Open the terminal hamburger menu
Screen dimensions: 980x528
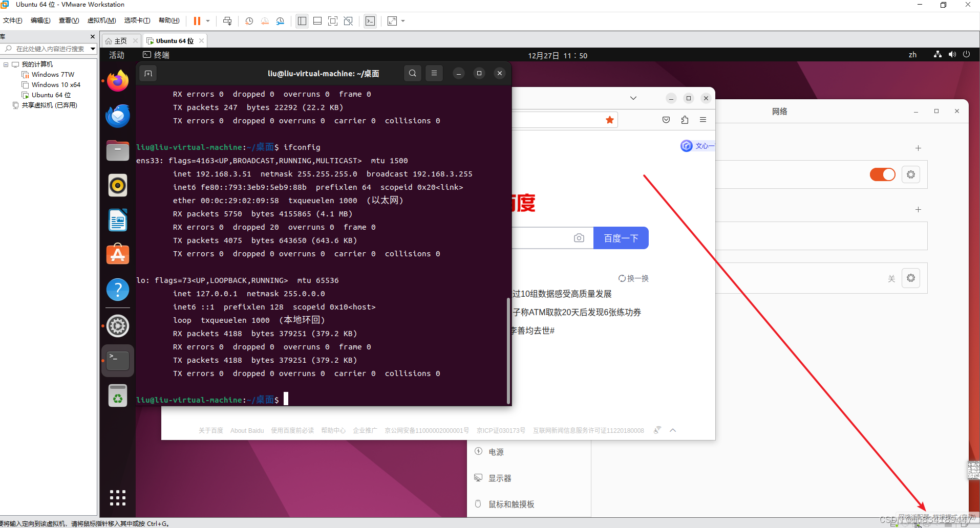point(434,73)
